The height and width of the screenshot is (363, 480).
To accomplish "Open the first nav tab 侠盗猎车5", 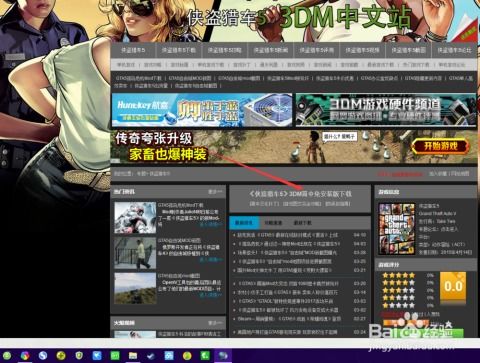I will [133, 50].
